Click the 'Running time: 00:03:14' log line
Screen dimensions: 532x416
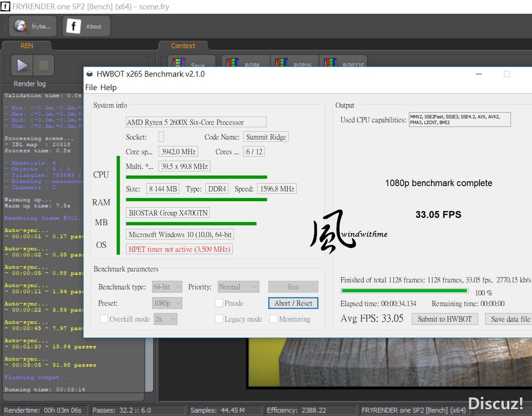[x=45, y=389]
